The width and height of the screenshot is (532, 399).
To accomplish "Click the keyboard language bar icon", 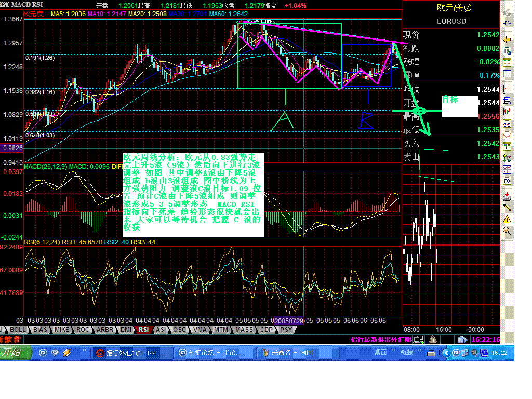I will point(431,353).
